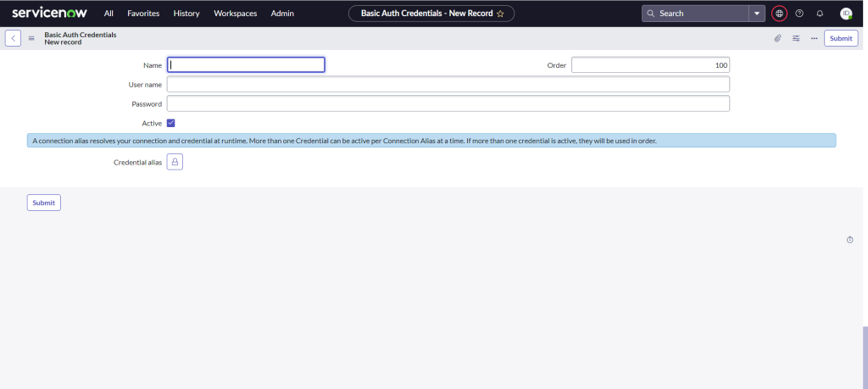Click the response time clock icon
This screenshot has width=868, height=389.
[850, 240]
